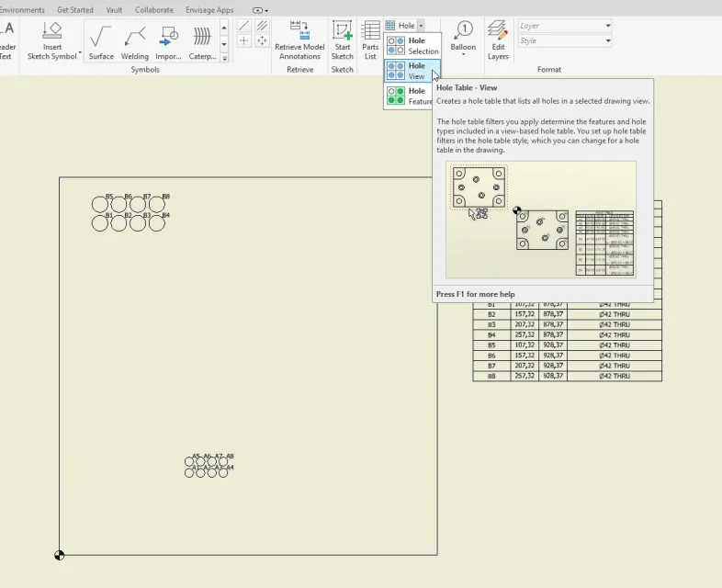Open the ribbon display options dropdown
Image resolution: width=722 pixels, height=588 pixels.
coord(260,10)
